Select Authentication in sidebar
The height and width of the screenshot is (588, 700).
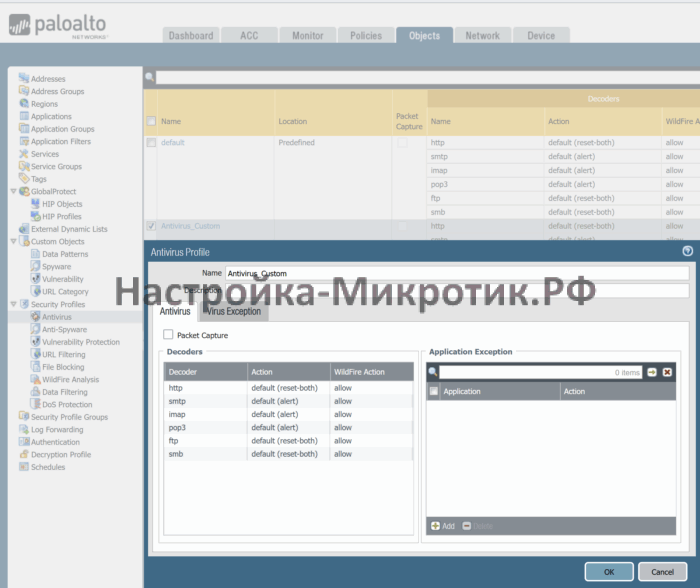55,442
